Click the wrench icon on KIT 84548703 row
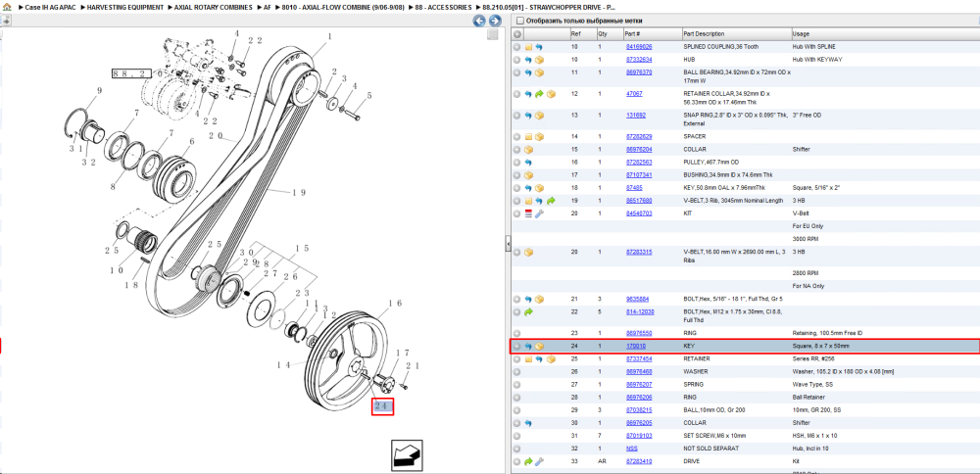The width and height of the screenshot is (980, 474). click(539, 213)
